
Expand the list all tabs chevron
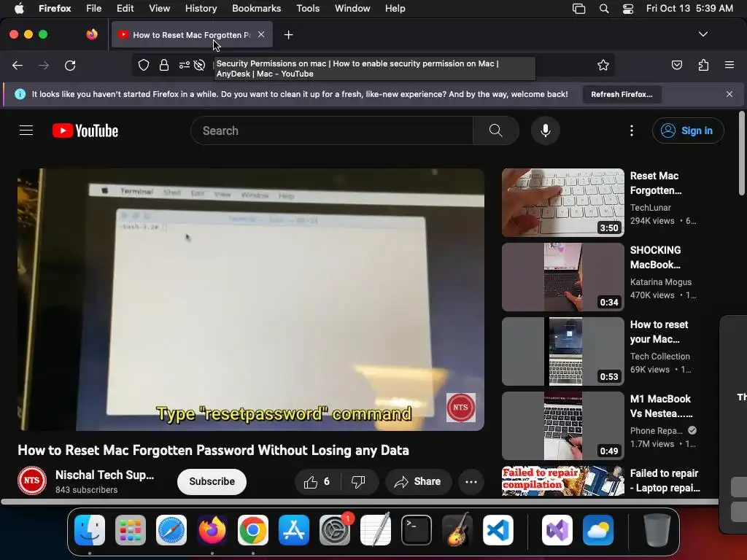(703, 34)
